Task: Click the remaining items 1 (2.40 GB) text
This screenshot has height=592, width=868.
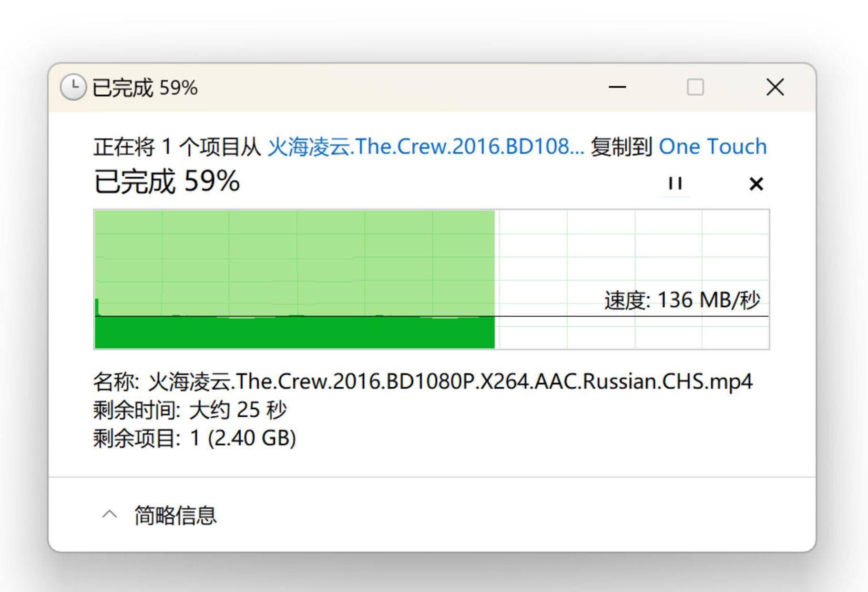Action: pyautogui.click(x=243, y=438)
